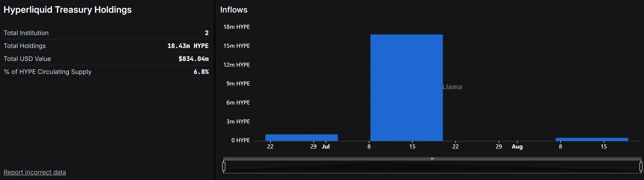The width and height of the screenshot is (644, 180).
Task: Click the Total Institution count 2
Action: pos(207,33)
